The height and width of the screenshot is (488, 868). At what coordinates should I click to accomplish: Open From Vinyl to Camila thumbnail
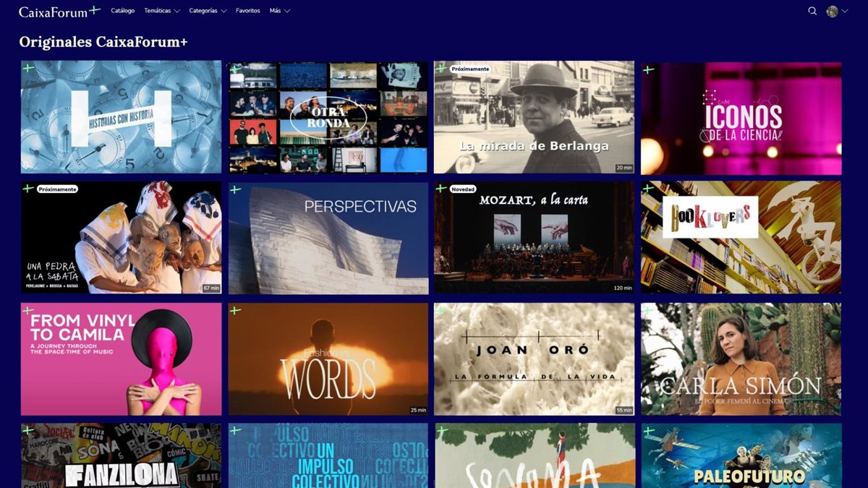[121, 359]
